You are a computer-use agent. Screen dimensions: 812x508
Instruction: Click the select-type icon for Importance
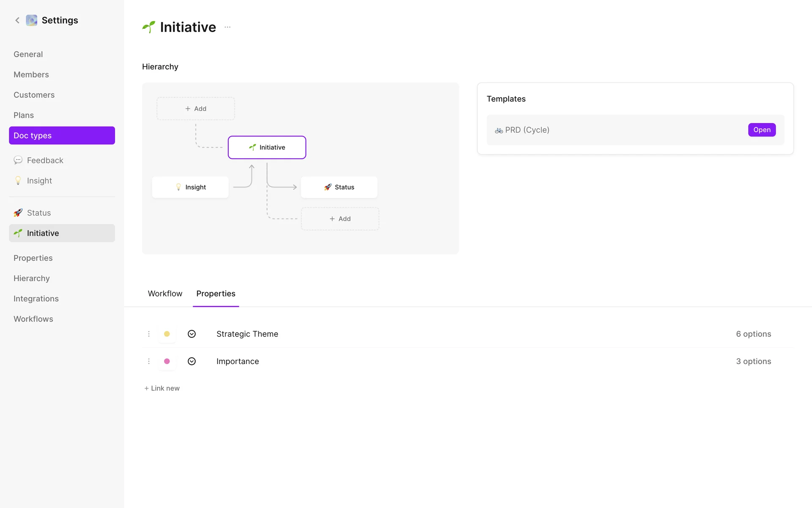(192, 362)
